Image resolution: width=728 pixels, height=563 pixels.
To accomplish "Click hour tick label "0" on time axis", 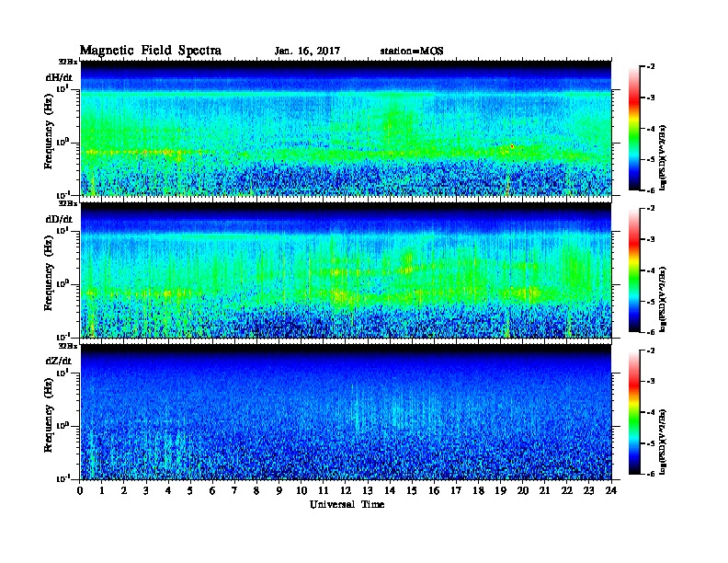I will coord(80,491).
